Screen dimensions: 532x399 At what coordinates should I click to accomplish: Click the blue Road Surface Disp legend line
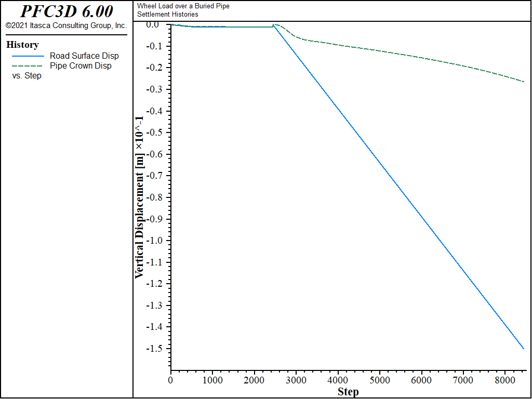(x=28, y=56)
